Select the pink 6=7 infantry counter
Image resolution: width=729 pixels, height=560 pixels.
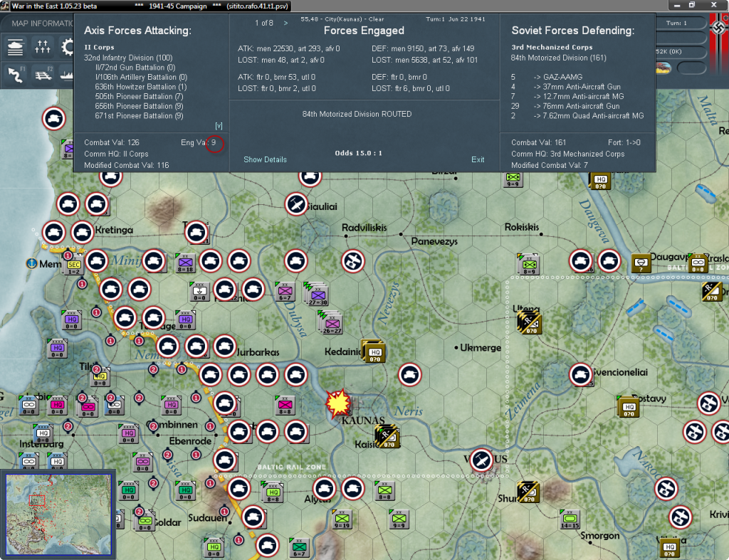click(285, 292)
